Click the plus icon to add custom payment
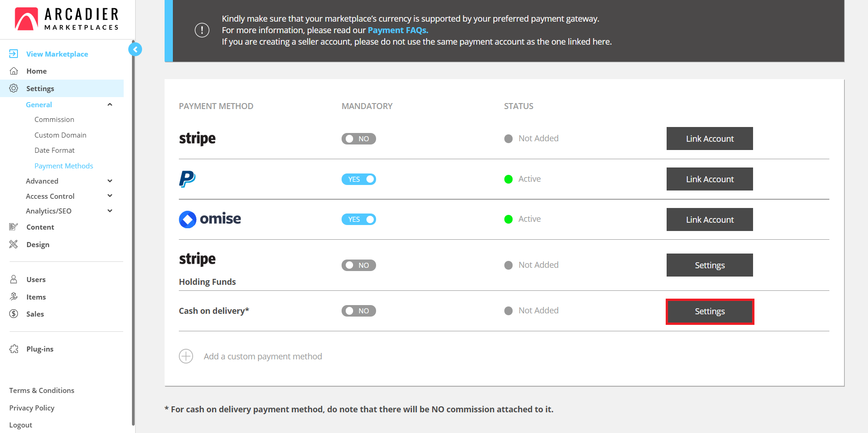Screen dimensions: 868x433 [186, 356]
